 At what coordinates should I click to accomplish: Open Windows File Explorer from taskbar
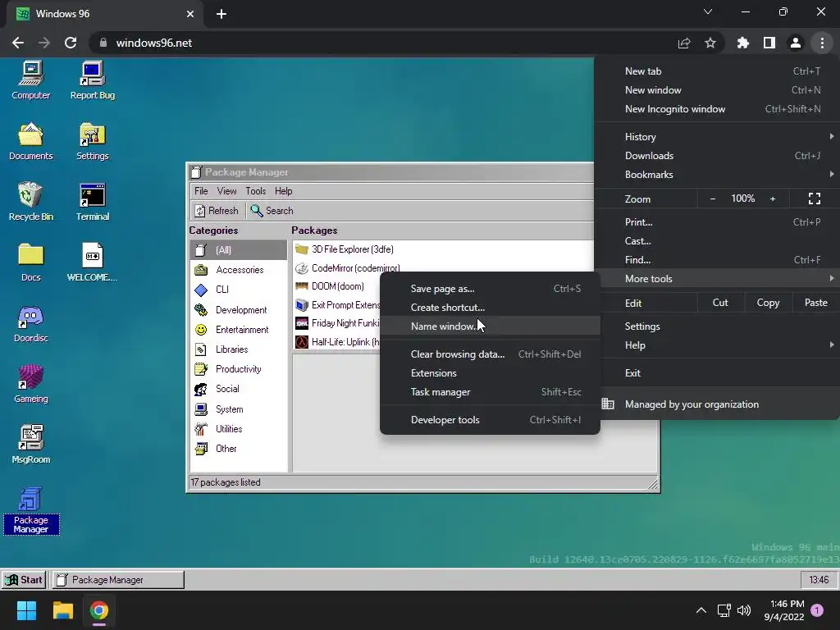pos(62,610)
